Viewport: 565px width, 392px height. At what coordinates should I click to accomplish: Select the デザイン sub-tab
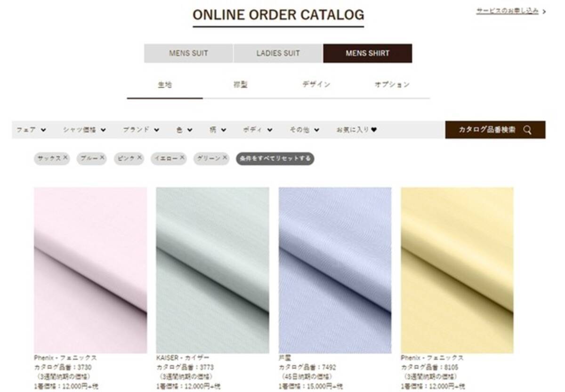[x=316, y=85]
